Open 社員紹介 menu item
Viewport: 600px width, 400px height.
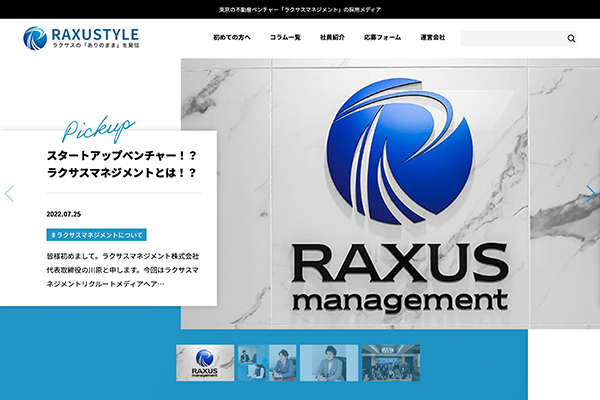(332, 38)
